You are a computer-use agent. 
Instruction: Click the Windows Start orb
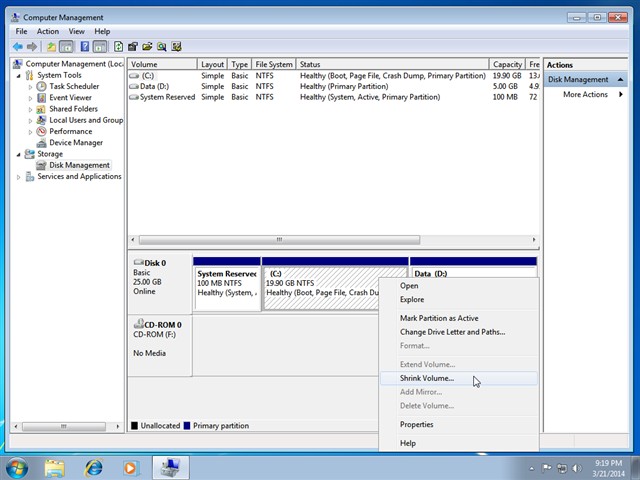click(17, 467)
